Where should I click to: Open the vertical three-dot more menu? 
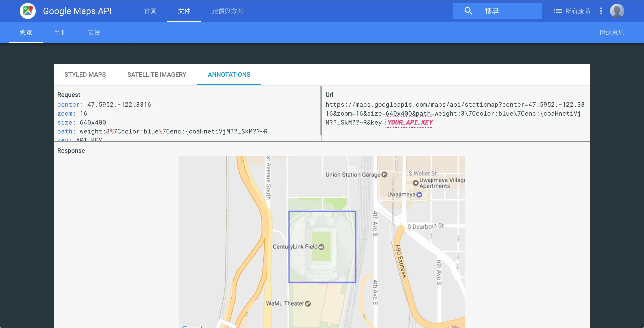point(601,11)
